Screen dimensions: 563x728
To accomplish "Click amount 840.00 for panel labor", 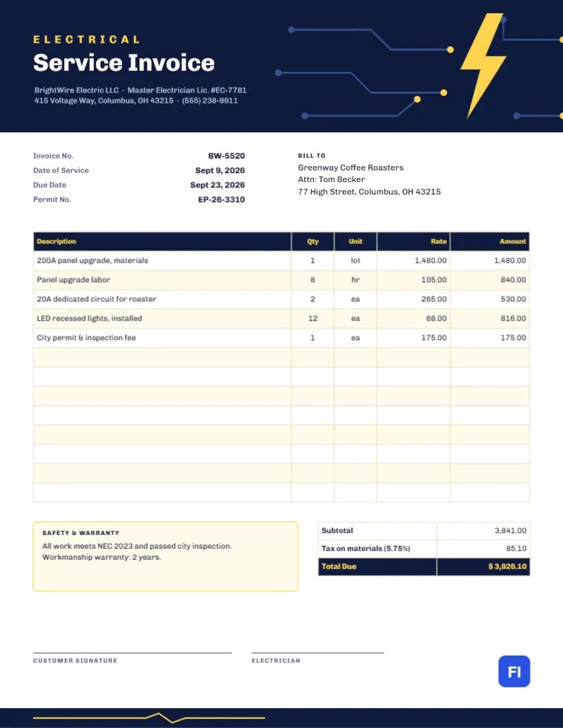I will tap(513, 280).
